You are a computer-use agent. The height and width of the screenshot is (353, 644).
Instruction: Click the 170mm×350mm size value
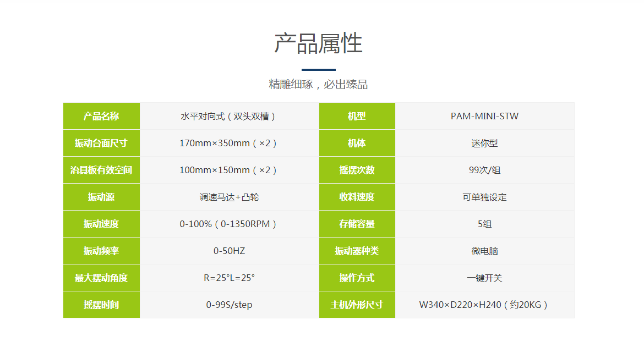(229, 143)
